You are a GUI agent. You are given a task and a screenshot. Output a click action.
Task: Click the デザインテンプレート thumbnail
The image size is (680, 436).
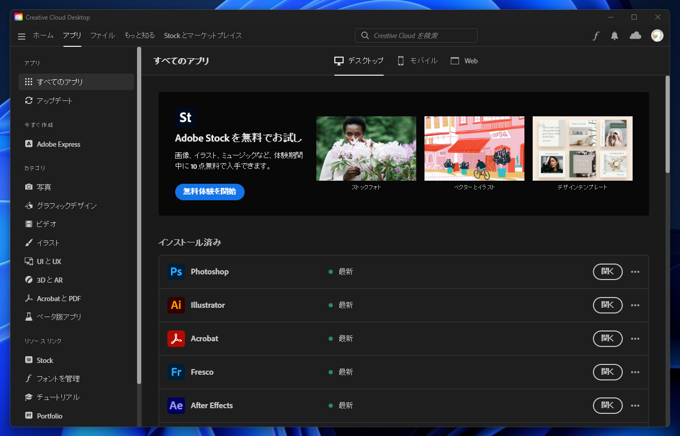(582, 148)
